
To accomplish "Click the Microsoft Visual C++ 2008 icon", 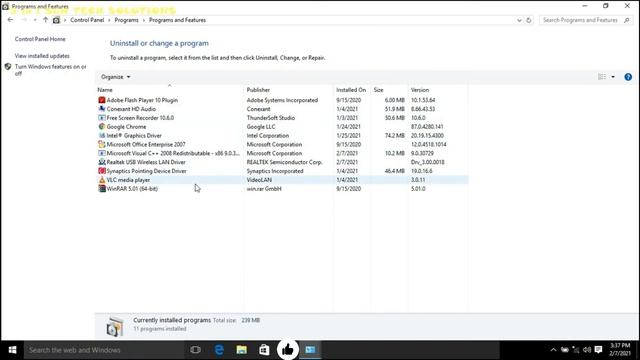I will pyautogui.click(x=102, y=153).
